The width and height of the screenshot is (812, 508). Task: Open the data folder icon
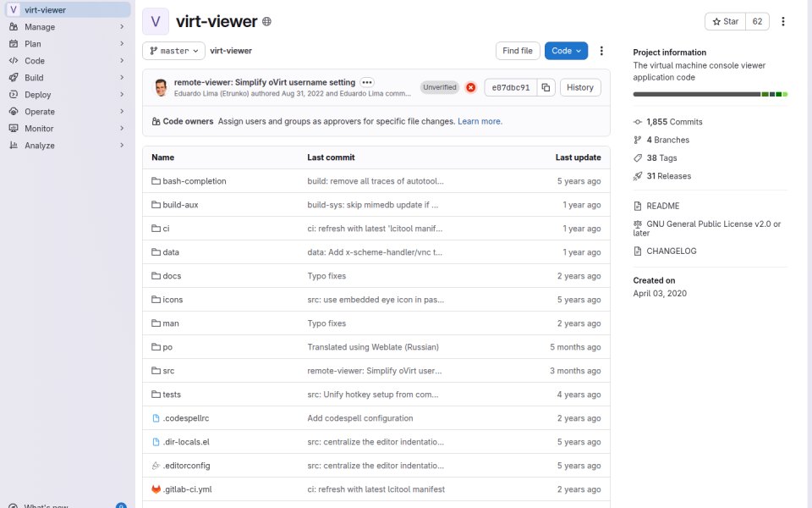point(156,252)
